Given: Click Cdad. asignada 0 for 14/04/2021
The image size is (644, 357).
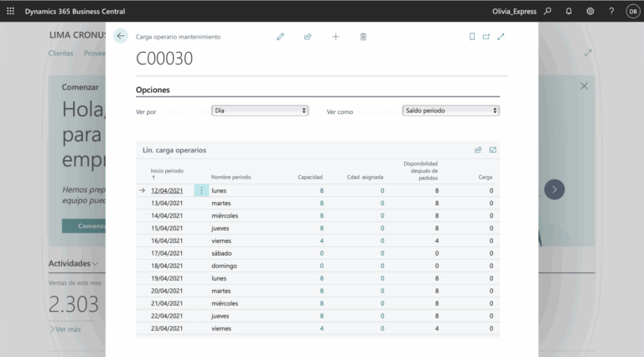Looking at the screenshot, I should pyautogui.click(x=382, y=216).
